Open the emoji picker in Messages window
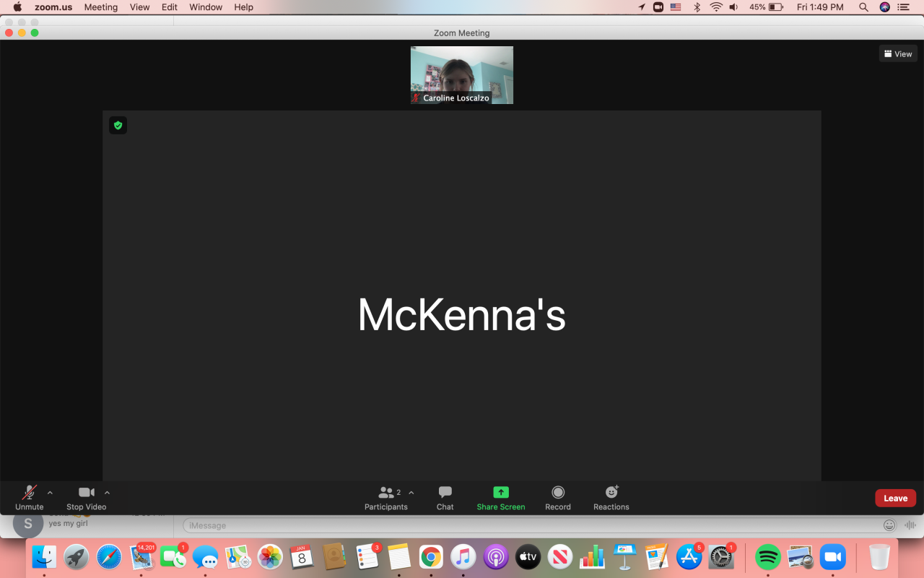This screenshot has width=924, height=578. point(889,525)
